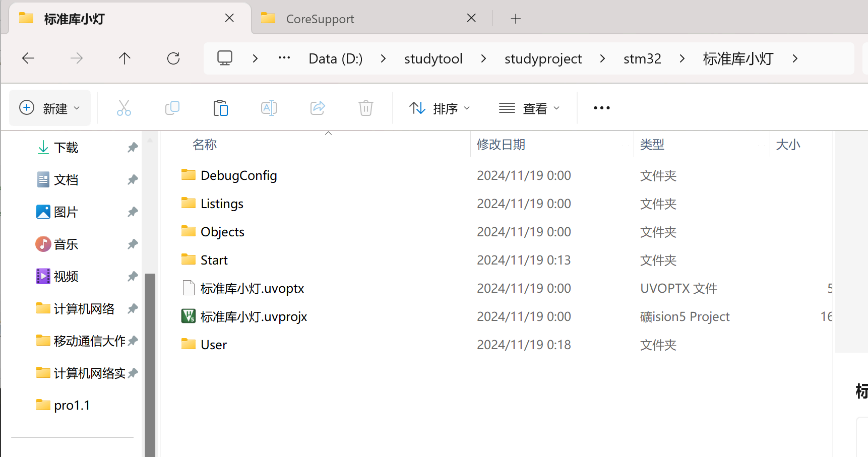Click the sidebar vertical scrollbar thumb
This screenshot has height=457, width=868.
(150, 365)
